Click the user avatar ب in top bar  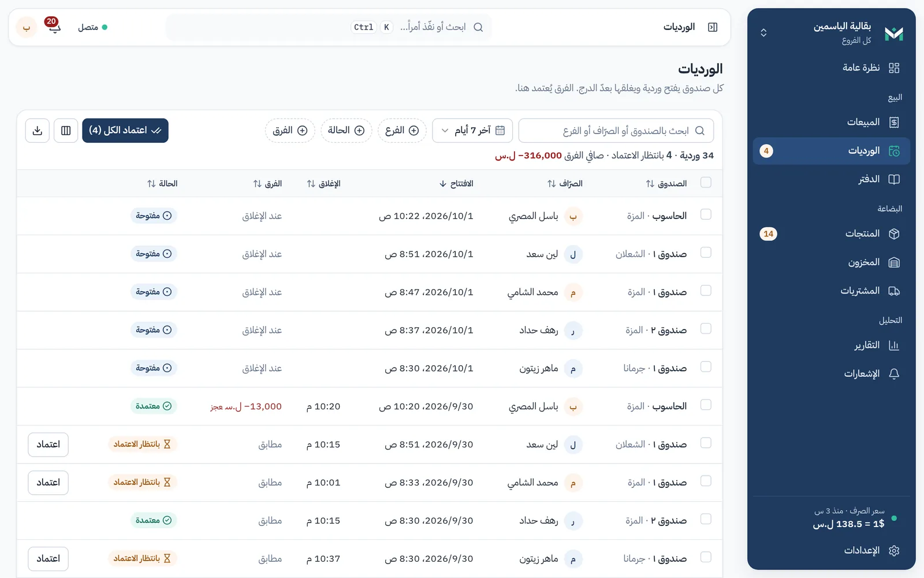click(27, 27)
